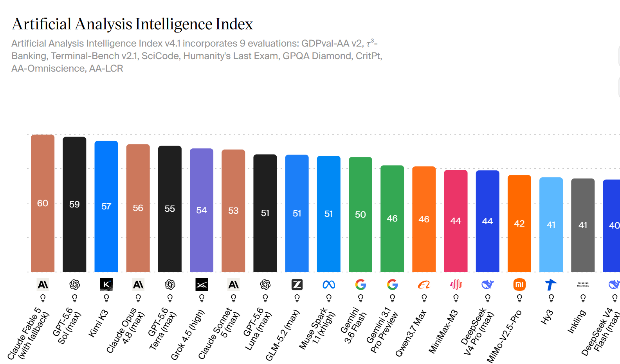This screenshot has height=364, width=620.
Task: Click the xAI logo for Grok 4.5
Action: (202, 285)
